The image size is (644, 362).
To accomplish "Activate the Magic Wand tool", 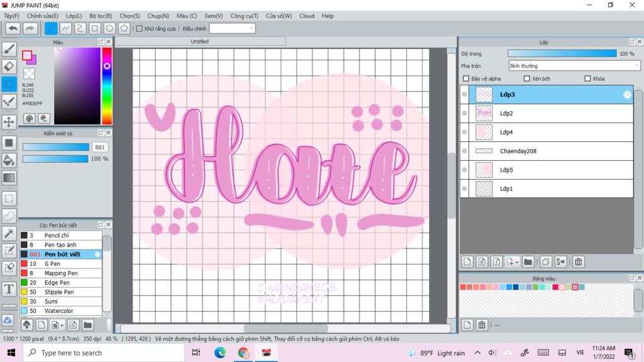I will (9, 233).
